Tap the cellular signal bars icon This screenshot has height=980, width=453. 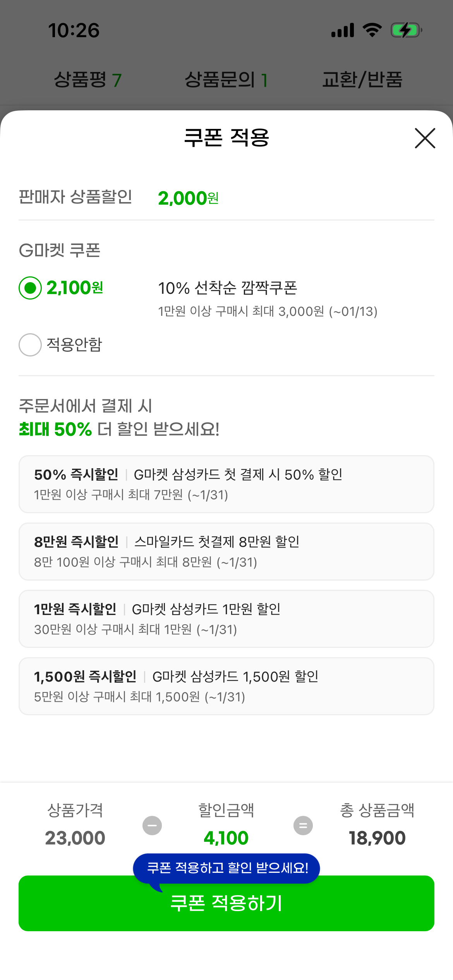click(x=343, y=30)
